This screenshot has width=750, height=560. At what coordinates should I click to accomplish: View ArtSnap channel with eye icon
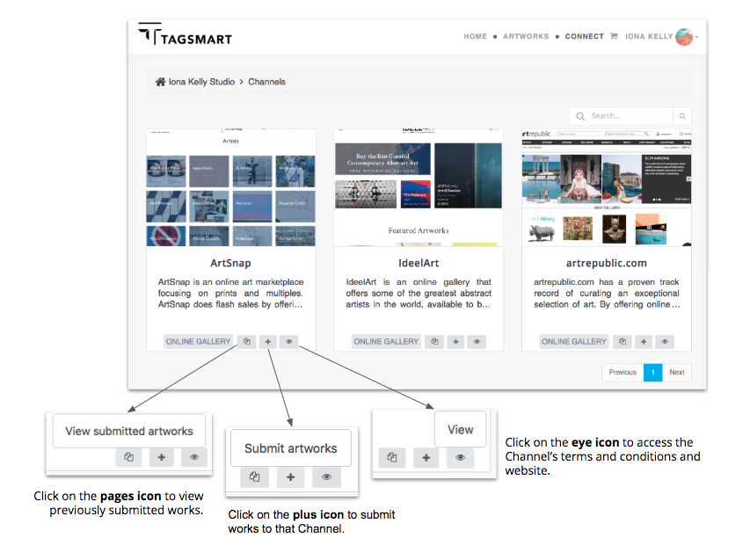[289, 341]
